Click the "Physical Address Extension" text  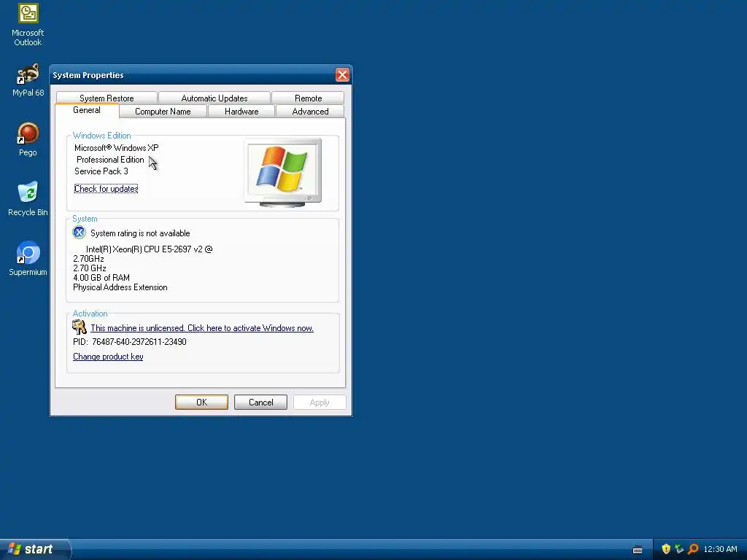(x=120, y=287)
